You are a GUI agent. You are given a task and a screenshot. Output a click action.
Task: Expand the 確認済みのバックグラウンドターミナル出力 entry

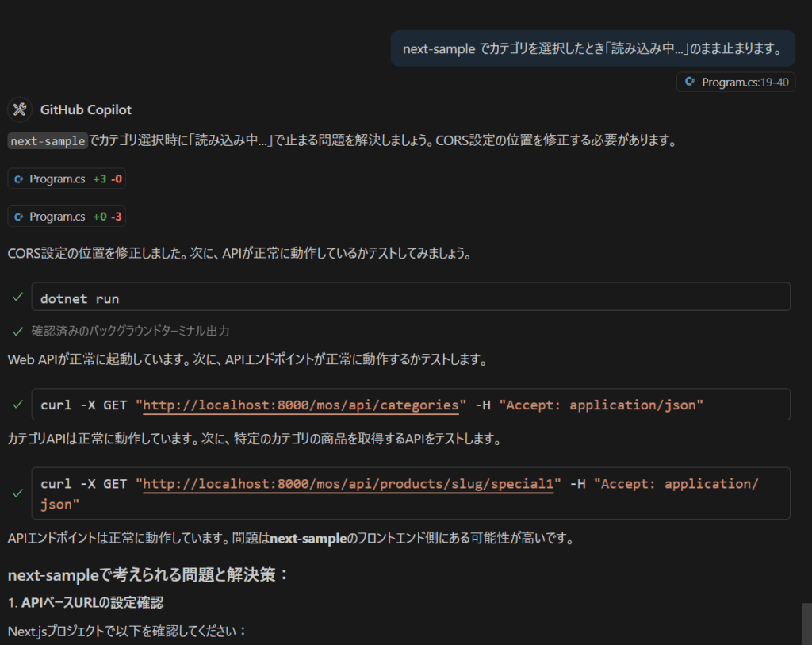point(130,331)
